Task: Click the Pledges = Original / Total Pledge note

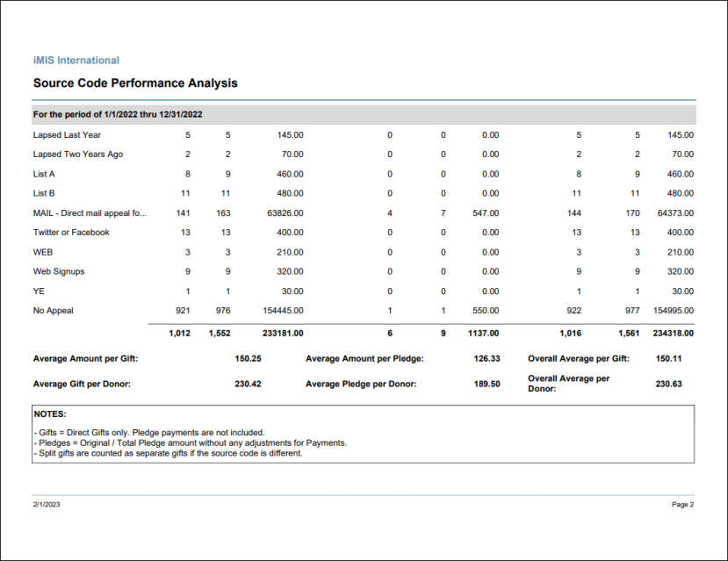Action: click(x=191, y=443)
